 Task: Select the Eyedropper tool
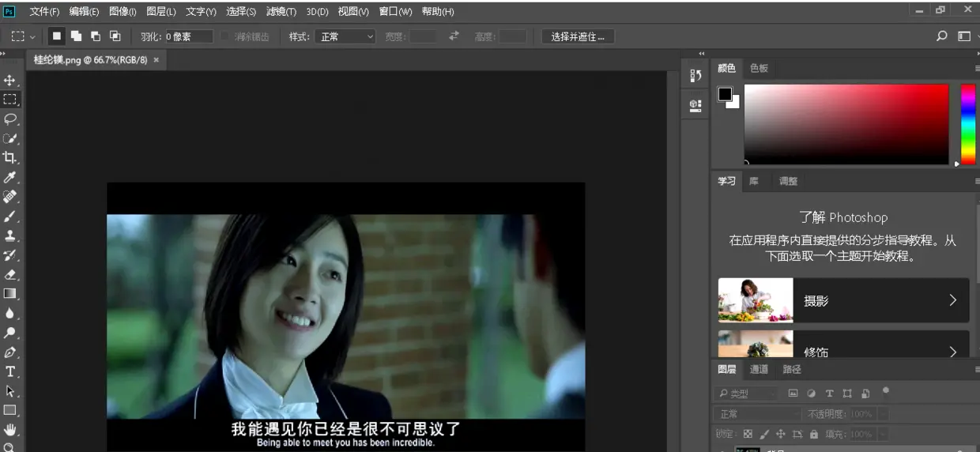9,177
